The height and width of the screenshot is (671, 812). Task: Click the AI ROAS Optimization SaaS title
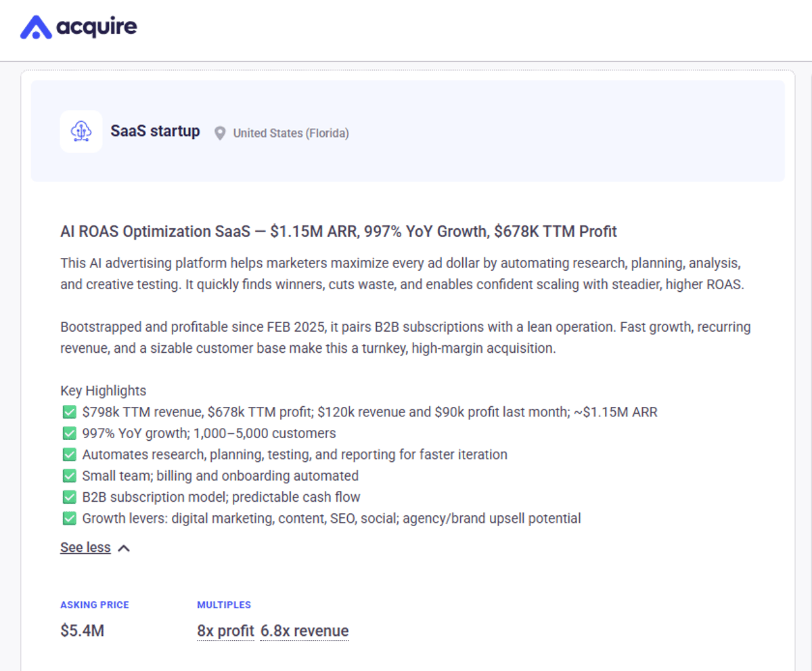[x=338, y=231]
